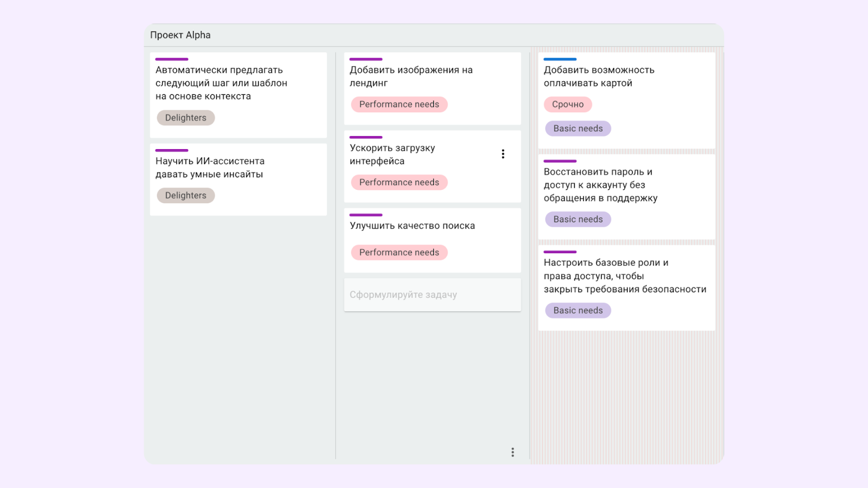The height and width of the screenshot is (488, 868).
Task: Open options menu on "Ускорить загрузку интерфейса" card
Action: 503,154
